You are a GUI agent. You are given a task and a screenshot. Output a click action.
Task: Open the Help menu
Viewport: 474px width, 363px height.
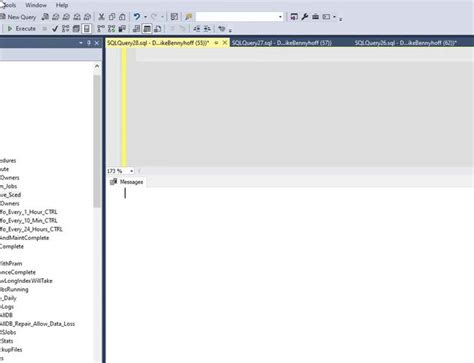coord(62,5)
